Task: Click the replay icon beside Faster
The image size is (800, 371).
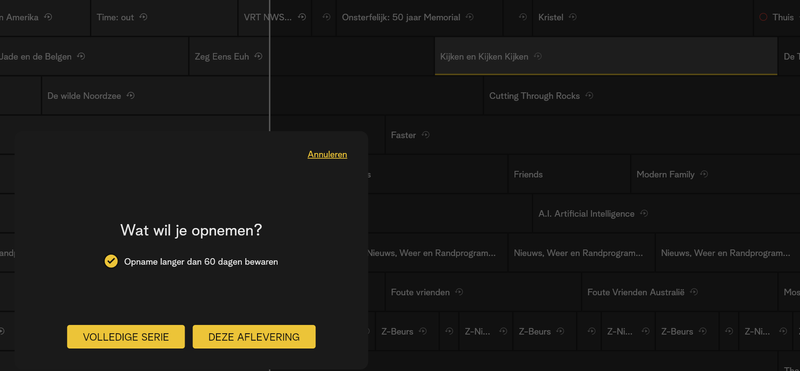Action: click(426, 135)
